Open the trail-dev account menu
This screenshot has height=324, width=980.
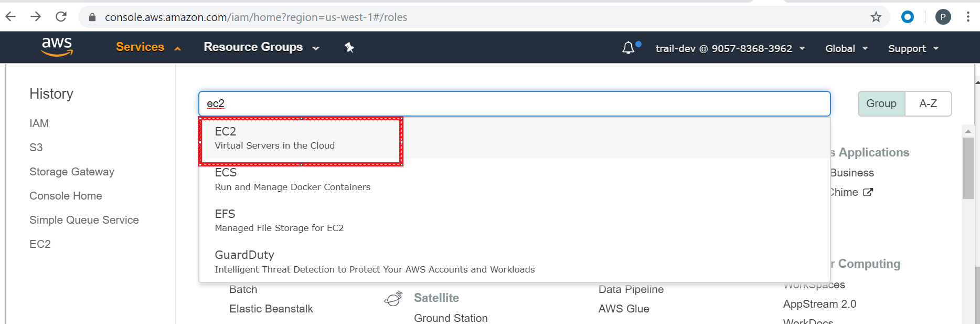tap(730, 48)
